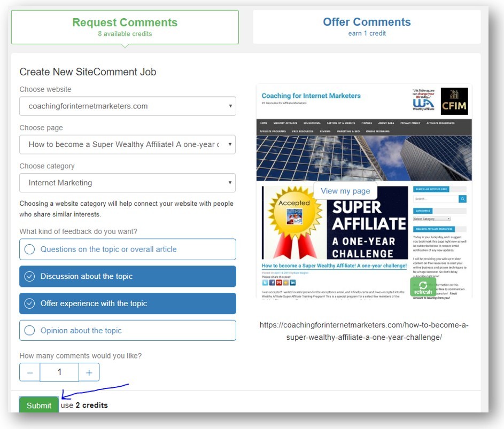The image size is (504, 429).
Task: Click FINANCE in preview site menu
Action: click(367, 123)
